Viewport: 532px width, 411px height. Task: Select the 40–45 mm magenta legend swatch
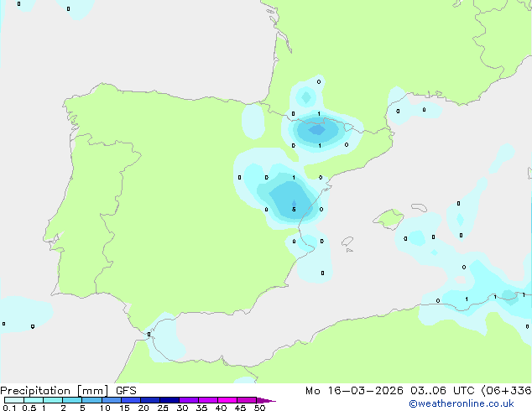[x=227, y=400]
